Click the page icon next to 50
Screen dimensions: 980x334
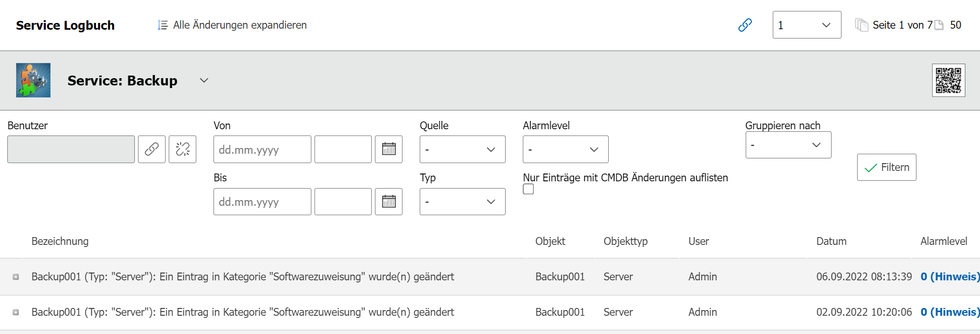pos(939,25)
